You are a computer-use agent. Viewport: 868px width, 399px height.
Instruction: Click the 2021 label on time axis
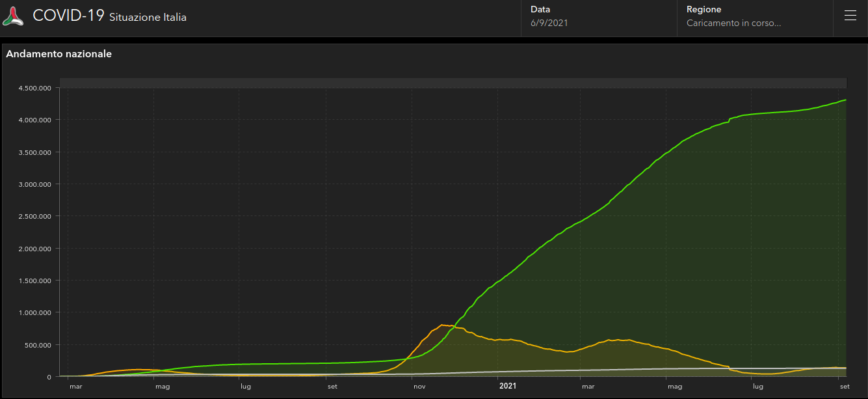(x=508, y=387)
